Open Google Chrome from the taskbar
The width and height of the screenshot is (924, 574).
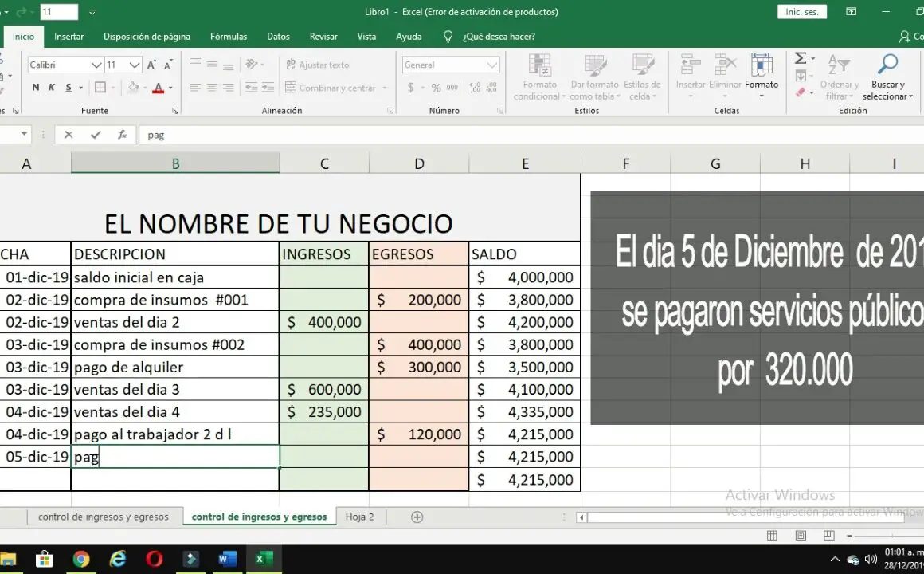click(x=81, y=559)
